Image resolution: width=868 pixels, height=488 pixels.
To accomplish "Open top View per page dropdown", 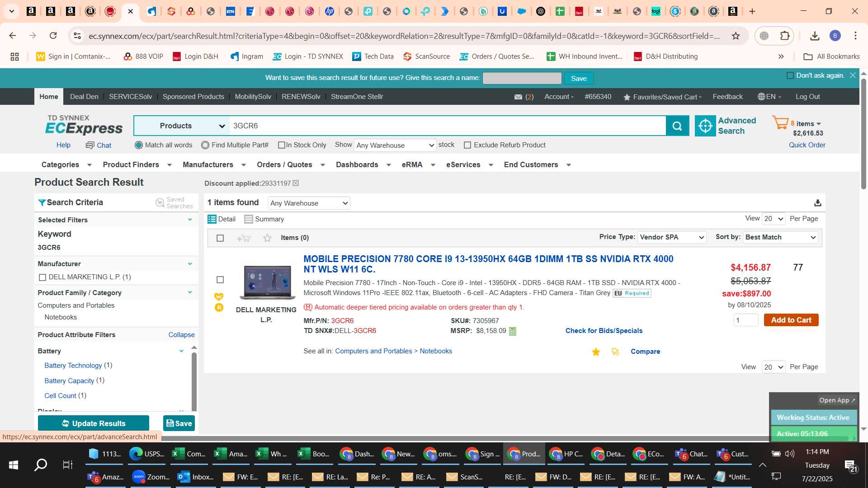I will tap(774, 219).
